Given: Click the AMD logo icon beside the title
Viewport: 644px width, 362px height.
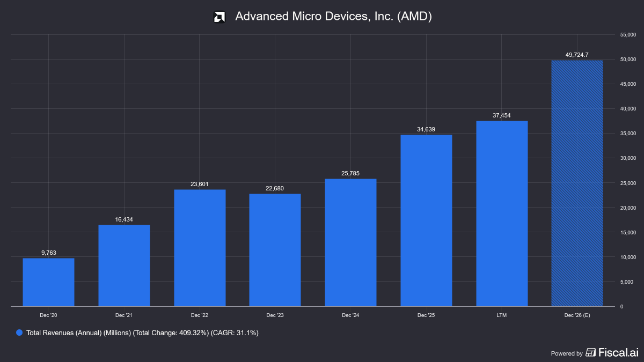Looking at the screenshot, I should point(219,17).
